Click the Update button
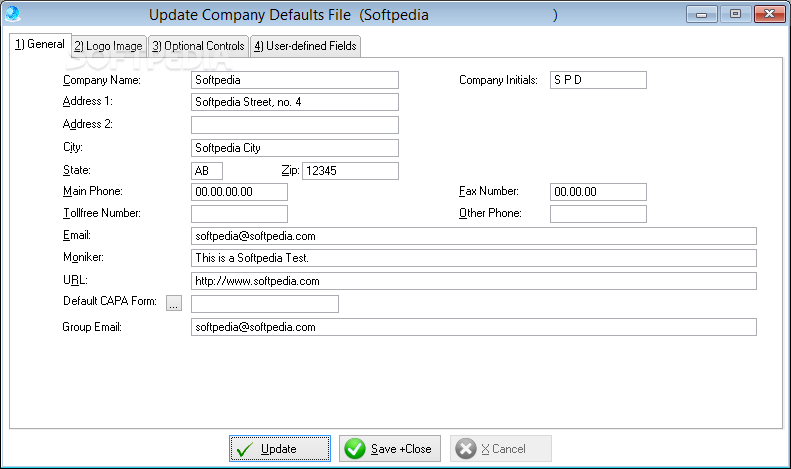 point(280,448)
